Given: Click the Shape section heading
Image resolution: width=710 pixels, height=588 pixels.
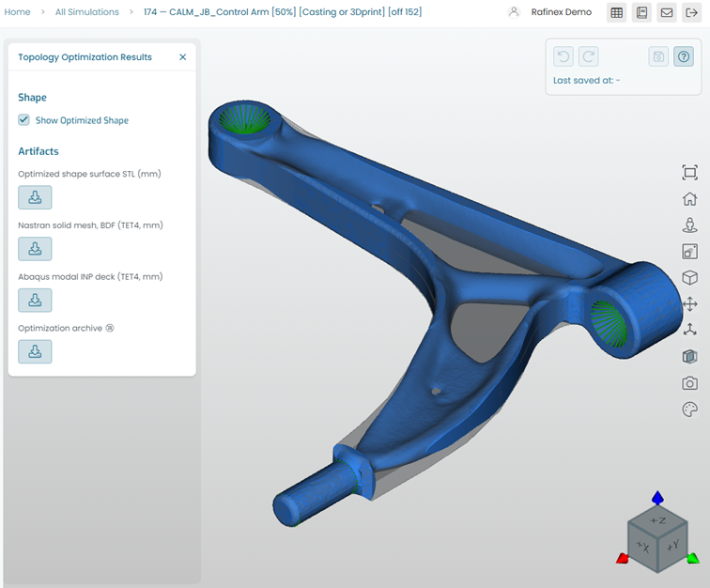Looking at the screenshot, I should tap(32, 98).
